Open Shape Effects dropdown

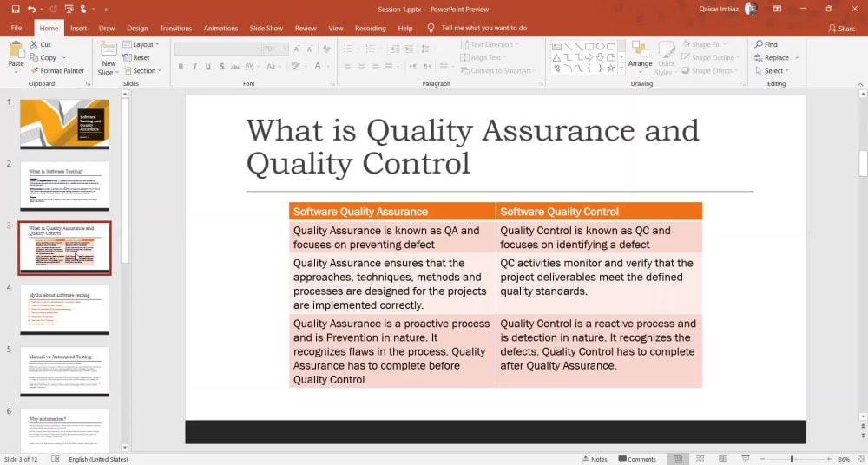(x=710, y=70)
